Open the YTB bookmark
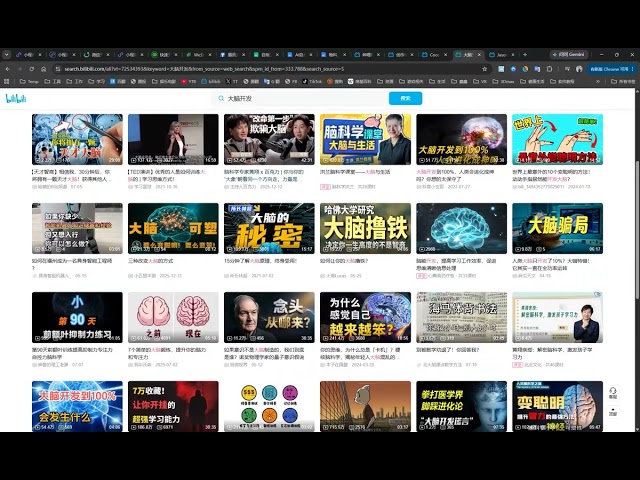 click(x=189, y=81)
